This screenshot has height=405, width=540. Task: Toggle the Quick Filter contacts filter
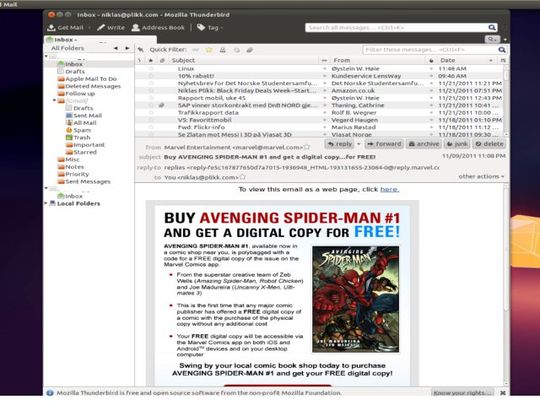(x=223, y=50)
